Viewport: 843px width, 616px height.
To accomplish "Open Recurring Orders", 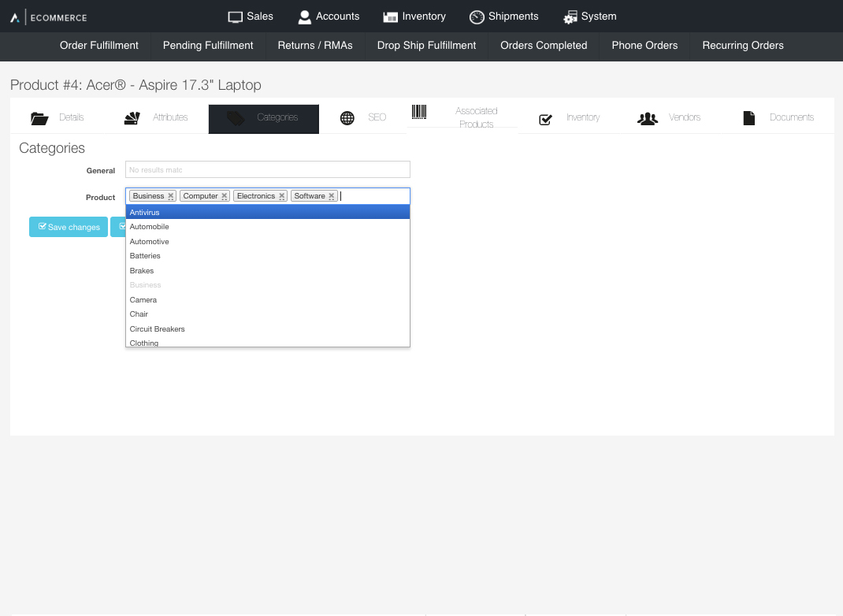I will click(742, 46).
